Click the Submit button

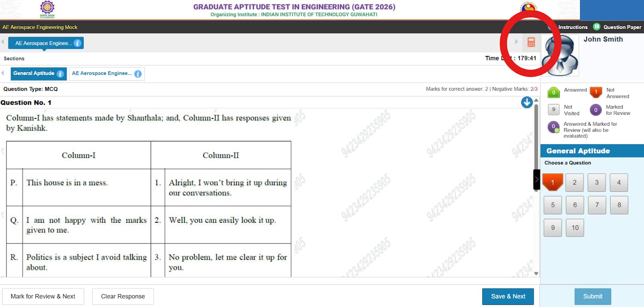592,297
